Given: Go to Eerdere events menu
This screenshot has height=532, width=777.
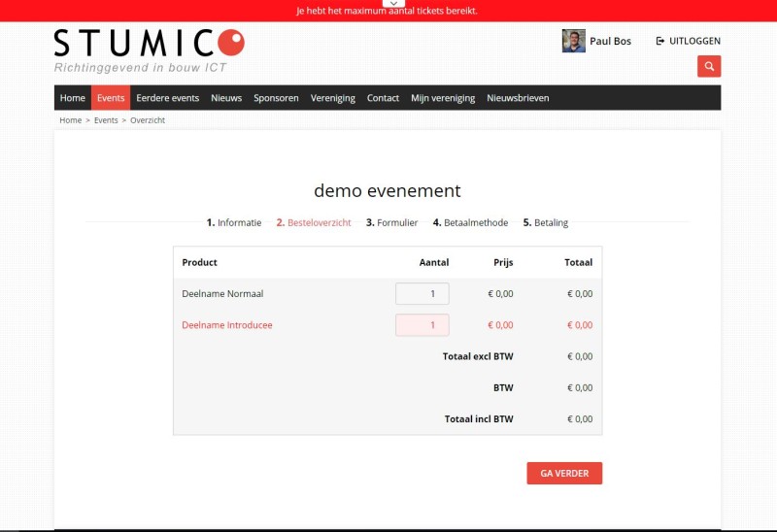Looking at the screenshot, I should [x=168, y=98].
